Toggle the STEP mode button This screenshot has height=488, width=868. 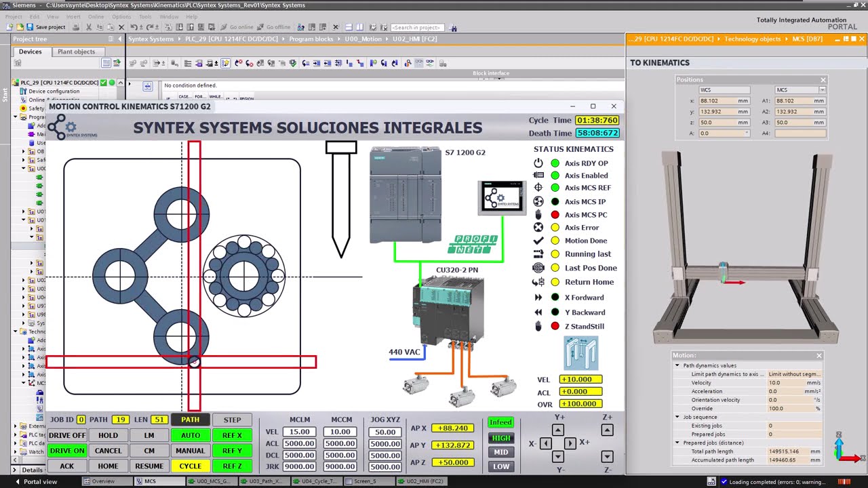coord(232,420)
